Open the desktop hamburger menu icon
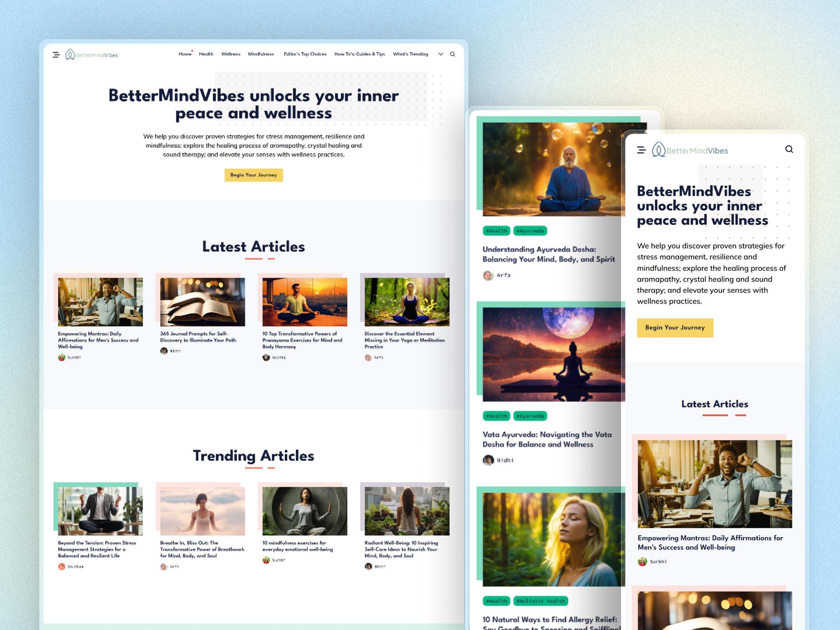This screenshot has width=840, height=630. pos(56,55)
